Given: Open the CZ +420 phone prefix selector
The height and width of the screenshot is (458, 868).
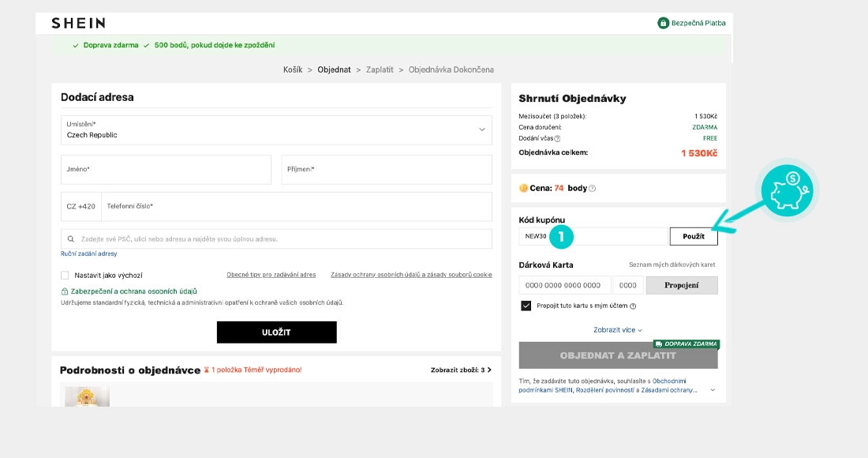Looking at the screenshot, I should coord(80,207).
